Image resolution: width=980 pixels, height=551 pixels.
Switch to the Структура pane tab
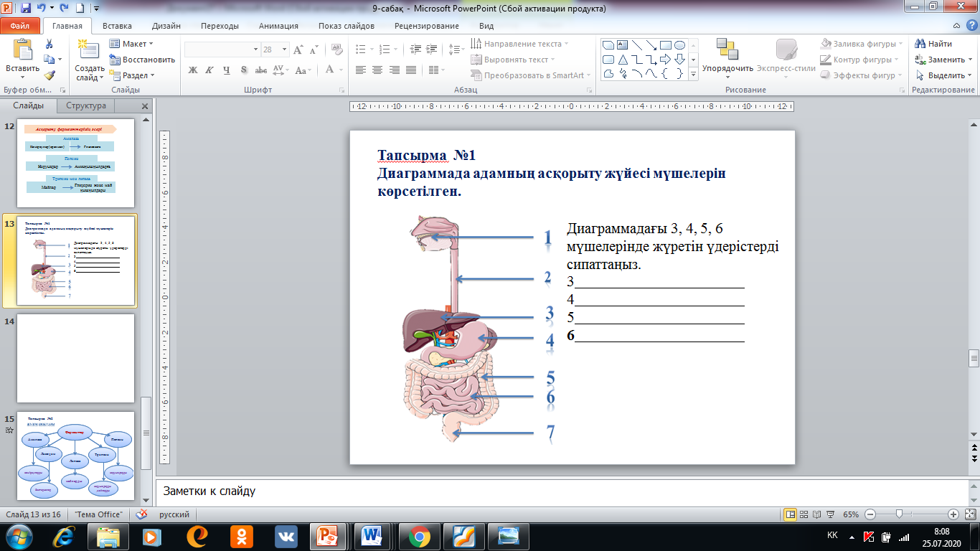coord(86,105)
